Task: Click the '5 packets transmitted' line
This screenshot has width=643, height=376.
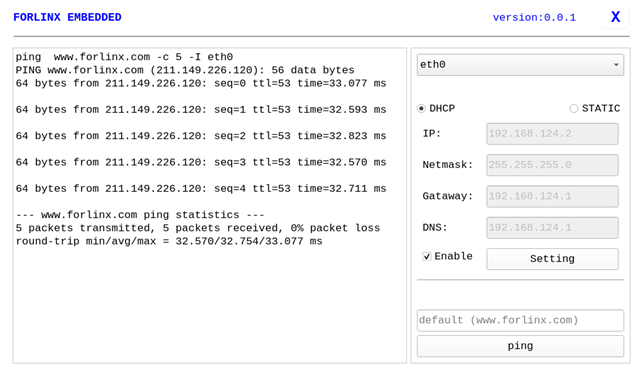Action: tap(198, 228)
